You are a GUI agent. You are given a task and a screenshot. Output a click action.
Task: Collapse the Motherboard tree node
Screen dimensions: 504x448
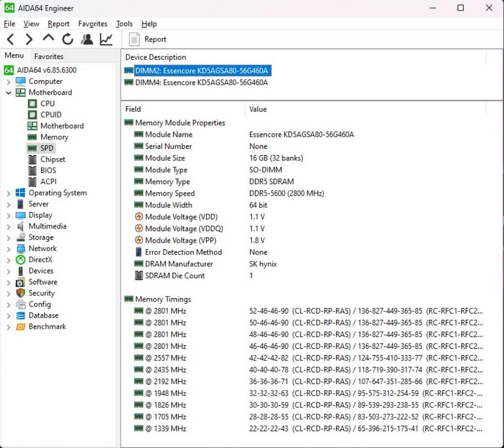pyautogui.click(x=8, y=93)
